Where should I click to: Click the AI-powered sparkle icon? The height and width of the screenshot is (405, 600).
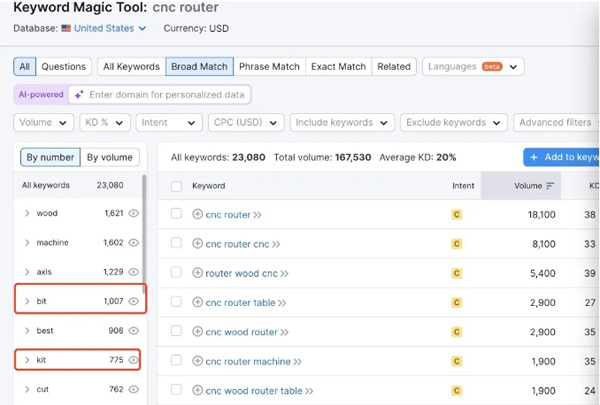[x=78, y=95]
